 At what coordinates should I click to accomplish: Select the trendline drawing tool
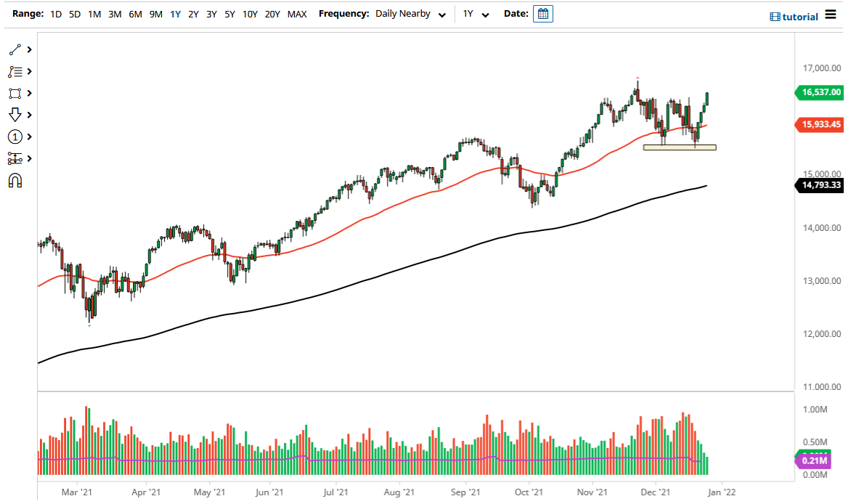click(x=13, y=49)
